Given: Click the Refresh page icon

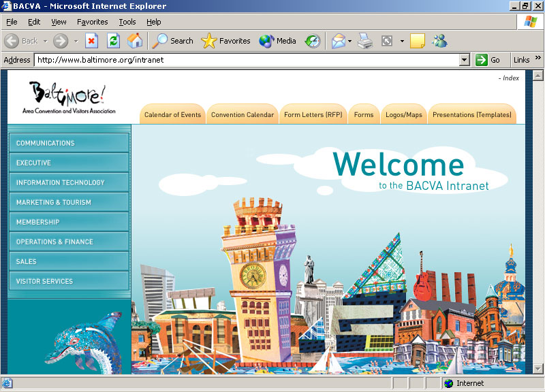Looking at the screenshot, I should pyautogui.click(x=113, y=41).
